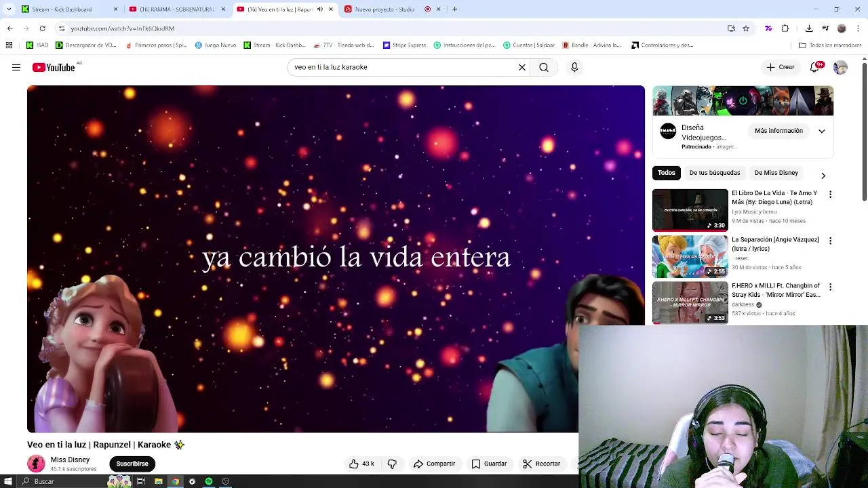Click the install/cast icon in the address bar

point(731,28)
